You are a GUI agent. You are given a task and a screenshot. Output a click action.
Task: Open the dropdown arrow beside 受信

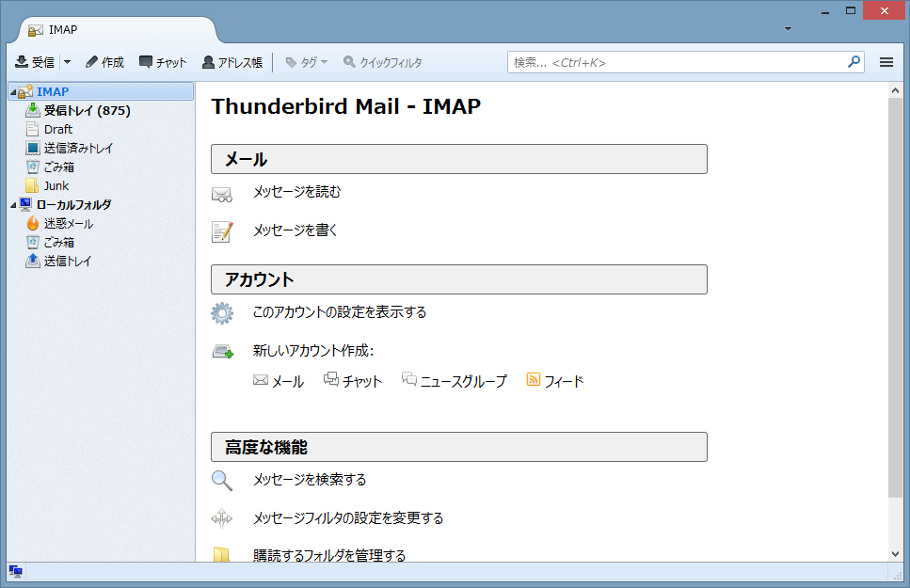click(68, 62)
